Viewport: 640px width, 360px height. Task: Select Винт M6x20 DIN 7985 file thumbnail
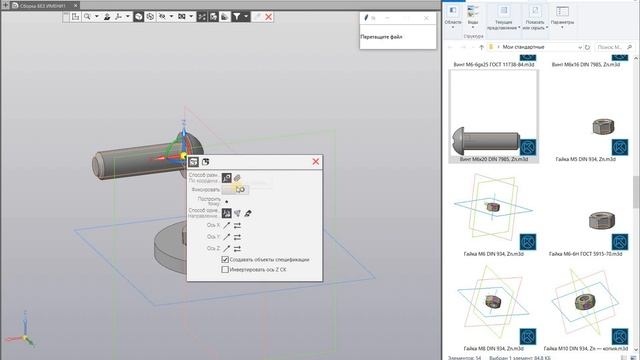[x=494, y=116]
